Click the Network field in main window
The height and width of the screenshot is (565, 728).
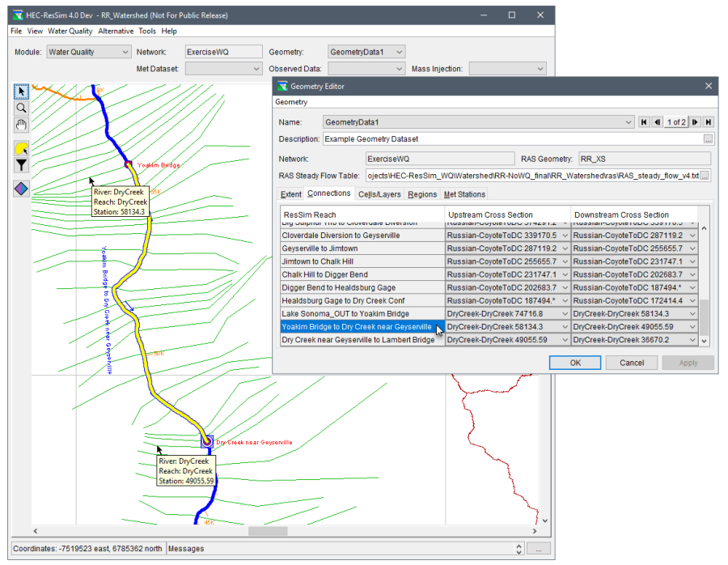click(224, 52)
